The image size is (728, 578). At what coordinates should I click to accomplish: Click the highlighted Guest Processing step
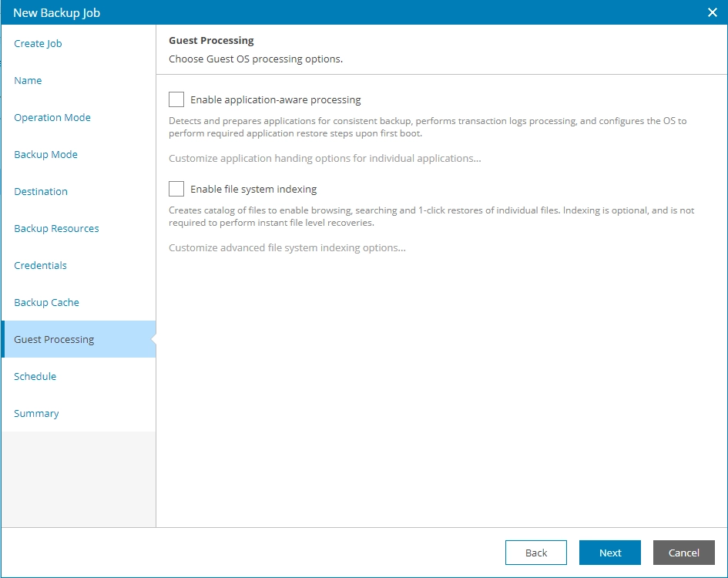coord(54,339)
